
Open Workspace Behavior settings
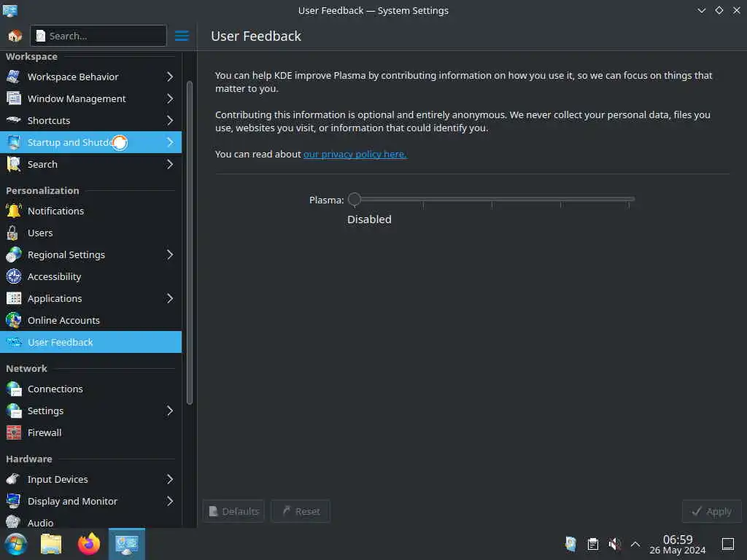[90, 77]
